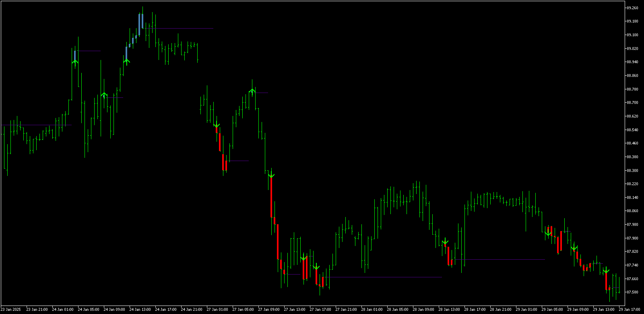Select the 29 Jan 13:00 time label

coord(604,310)
